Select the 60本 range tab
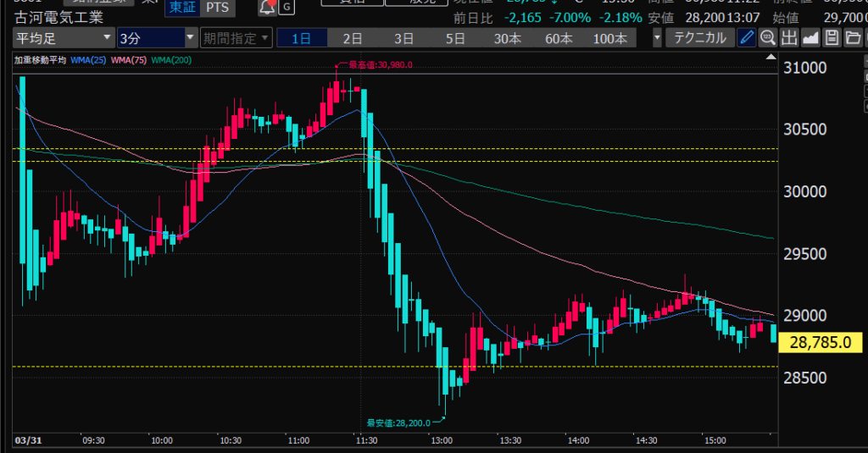868x453 pixels. [559, 38]
